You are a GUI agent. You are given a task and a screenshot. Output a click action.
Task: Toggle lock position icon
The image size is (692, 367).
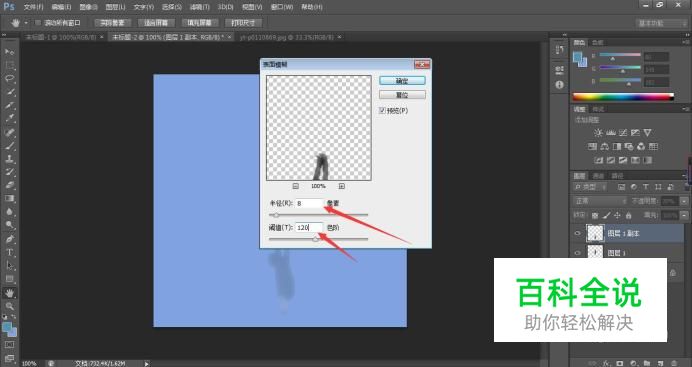click(x=617, y=215)
